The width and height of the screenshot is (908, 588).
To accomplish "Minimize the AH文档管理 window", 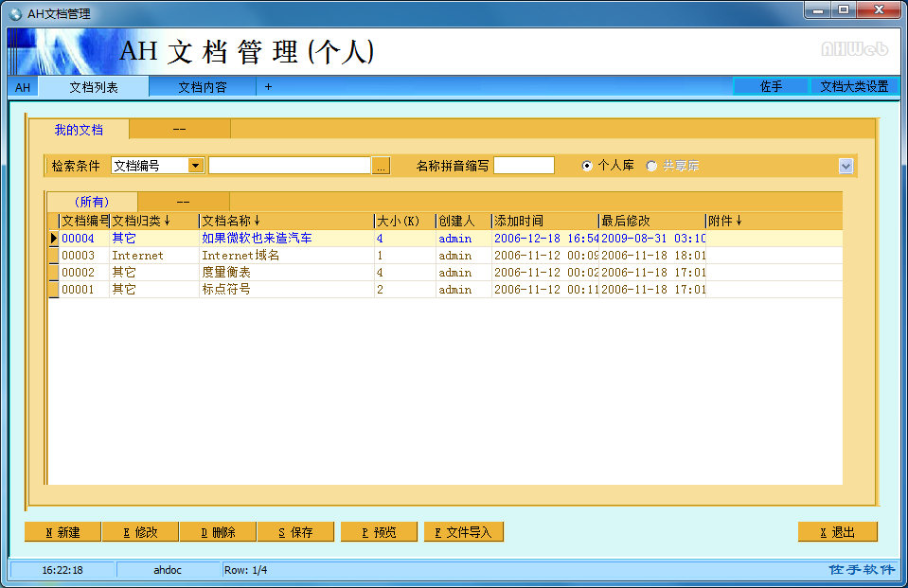I will point(818,9).
